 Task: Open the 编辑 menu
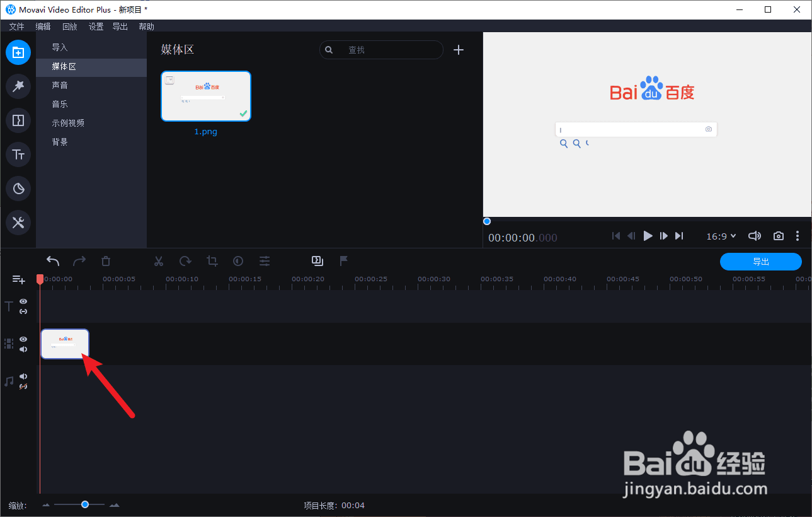[43, 26]
